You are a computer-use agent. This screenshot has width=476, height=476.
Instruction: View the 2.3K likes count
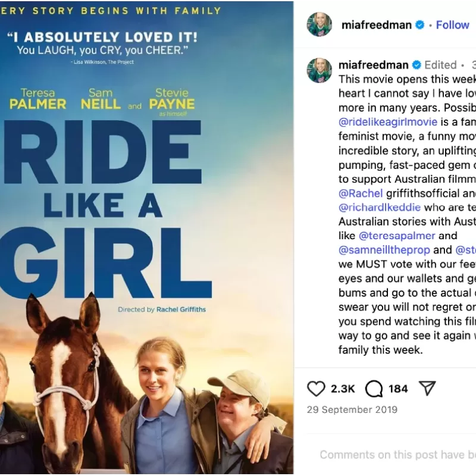tap(343, 389)
